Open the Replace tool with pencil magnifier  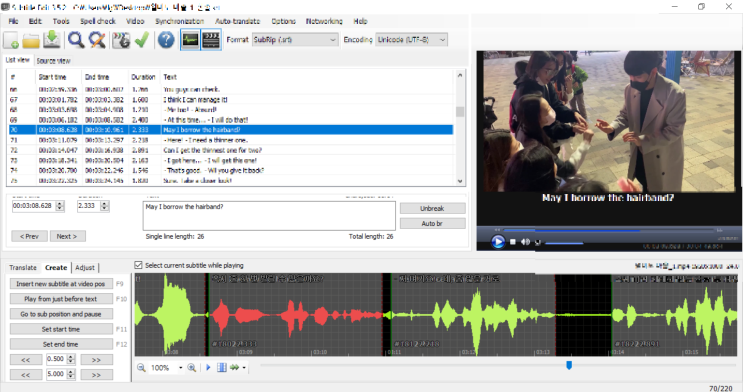click(x=97, y=40)
